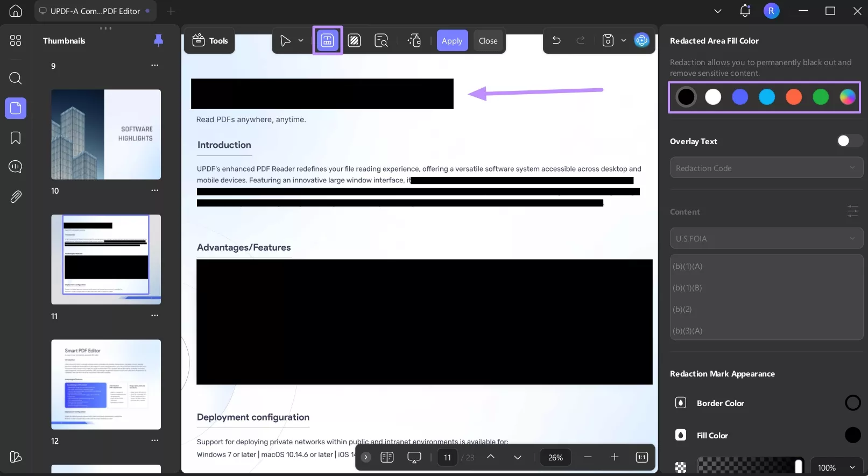Click the Apply button
Viewport: 868px width, 476px height.
click(452, 40)
